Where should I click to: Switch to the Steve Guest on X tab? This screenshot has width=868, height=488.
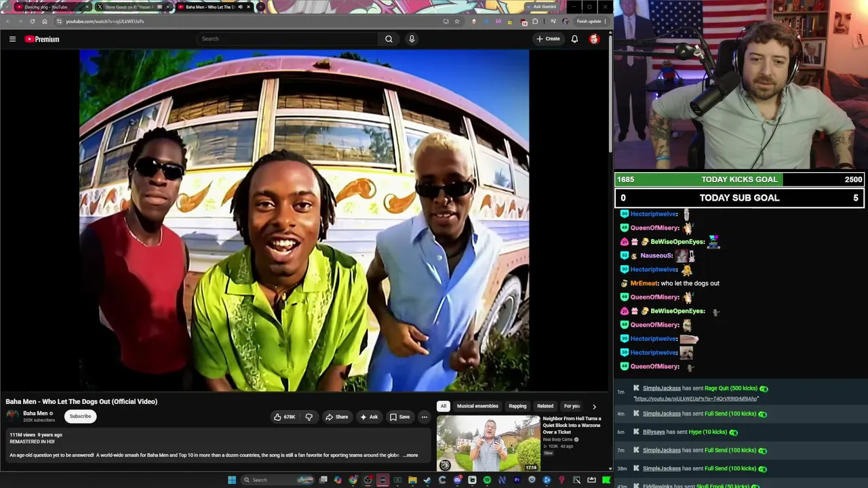133,7
